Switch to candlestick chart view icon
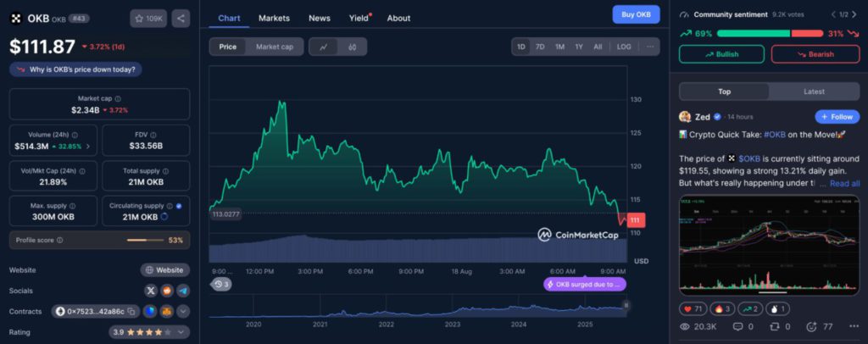868x344 pixels. (352, 47)
